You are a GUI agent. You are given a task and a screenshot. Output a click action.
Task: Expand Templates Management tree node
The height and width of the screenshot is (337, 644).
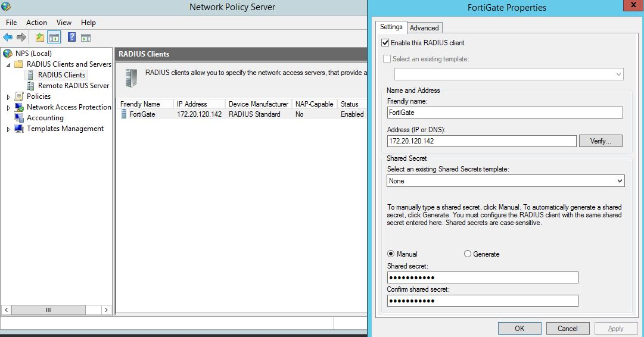point(8,129)
